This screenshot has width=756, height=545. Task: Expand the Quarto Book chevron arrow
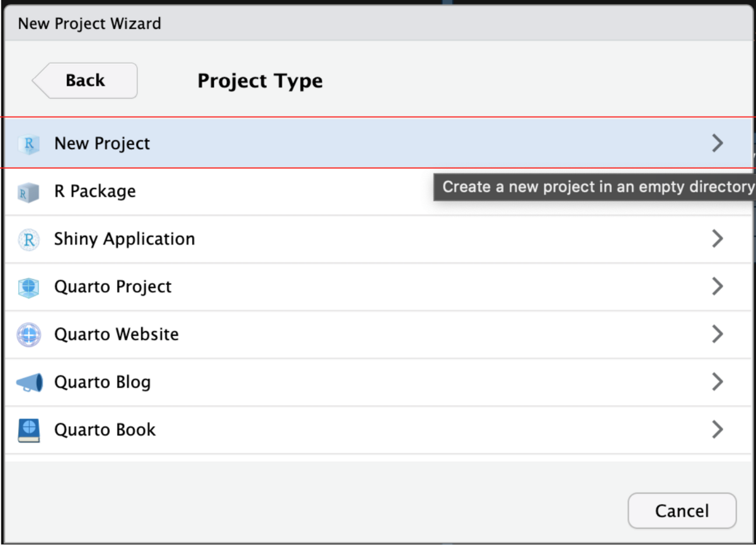(x=717, y=430)
